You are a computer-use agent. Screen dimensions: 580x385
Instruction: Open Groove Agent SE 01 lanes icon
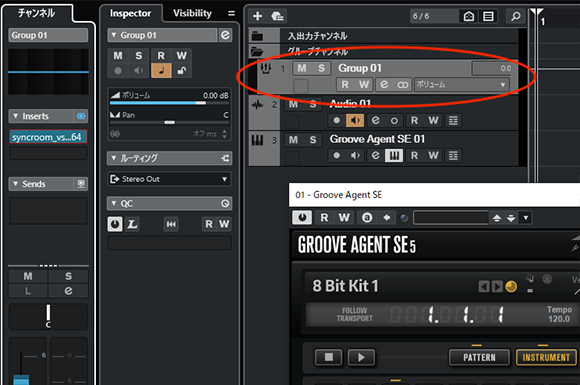[x=453, y=155]
